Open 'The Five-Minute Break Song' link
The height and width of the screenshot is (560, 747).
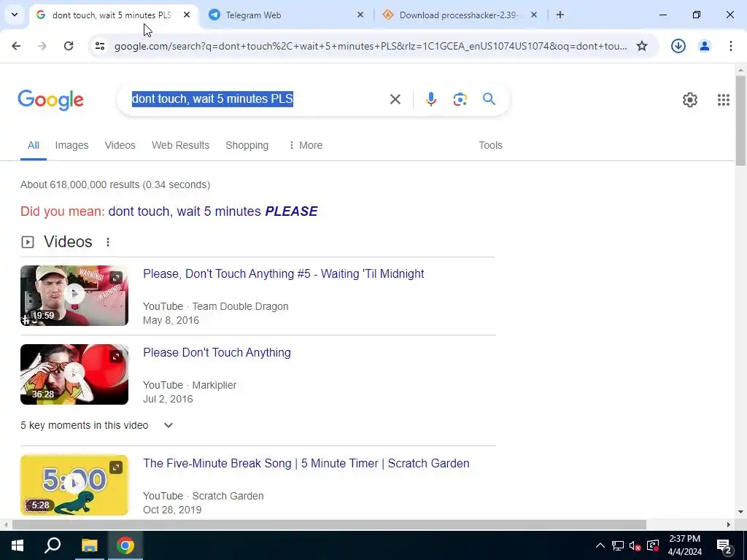306,463
